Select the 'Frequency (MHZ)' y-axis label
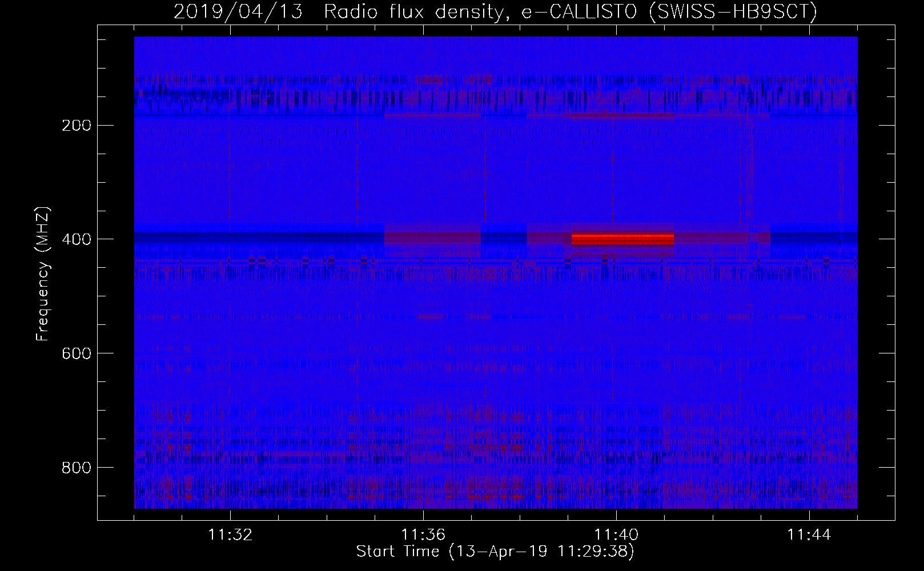The image size is (924, 571). [x=43, y=274]
